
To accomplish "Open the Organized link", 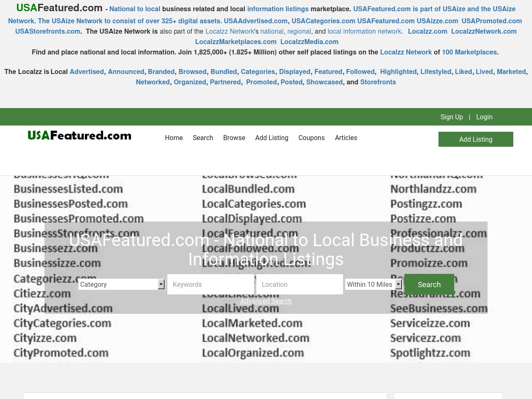I will (190, 82).
